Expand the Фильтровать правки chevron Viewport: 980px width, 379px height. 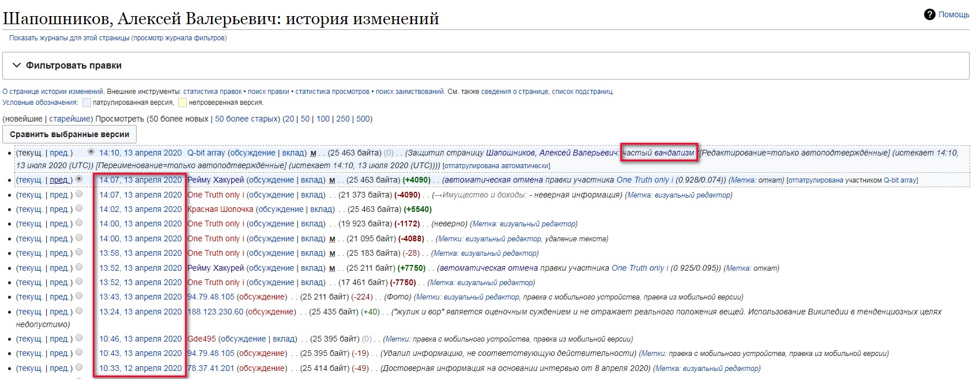tap(17, 66)
